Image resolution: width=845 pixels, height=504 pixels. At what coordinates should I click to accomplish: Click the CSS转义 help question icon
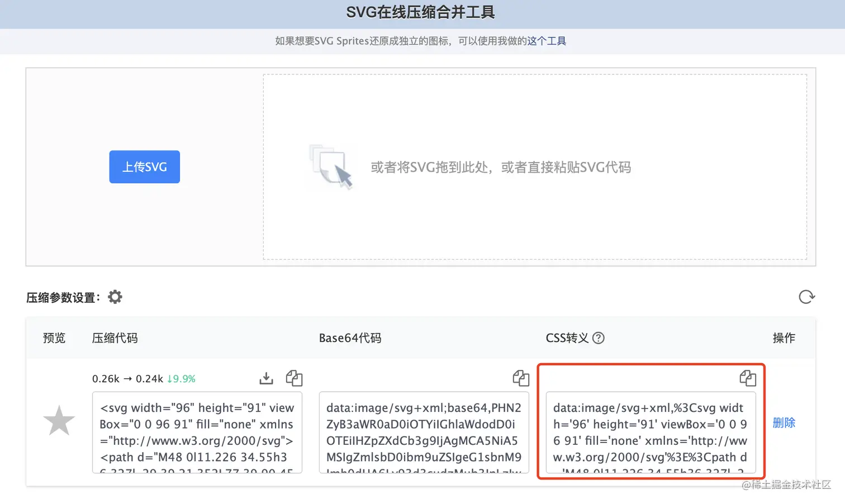click(x=599, y=338)
